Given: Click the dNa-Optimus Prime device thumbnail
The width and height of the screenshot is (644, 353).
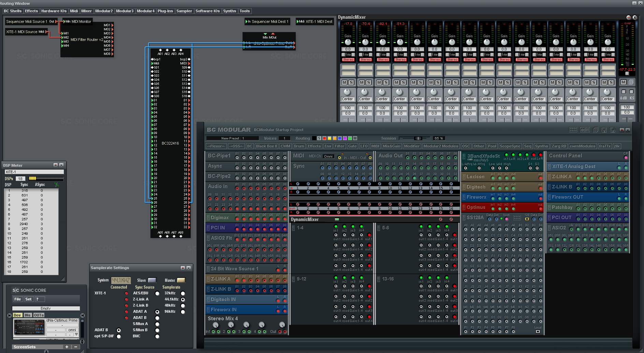Looking at the screenshot, I should tap(29, 327).
